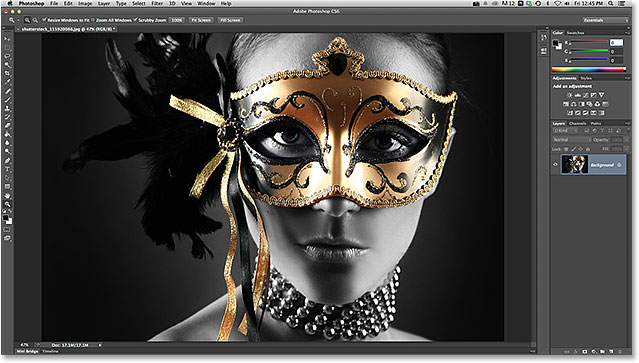Toggle Scrubby Zoom checkbox

[135, 20]
